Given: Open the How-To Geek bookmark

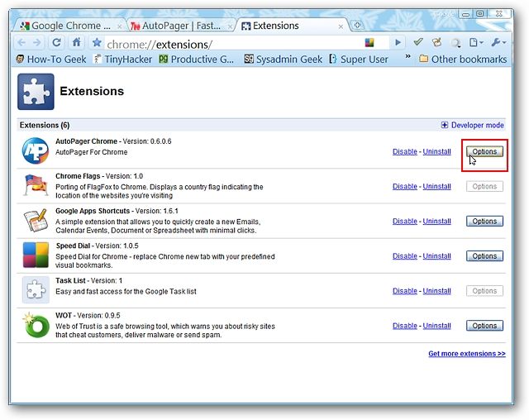Looking at the screenshot, I should point(52,60).
